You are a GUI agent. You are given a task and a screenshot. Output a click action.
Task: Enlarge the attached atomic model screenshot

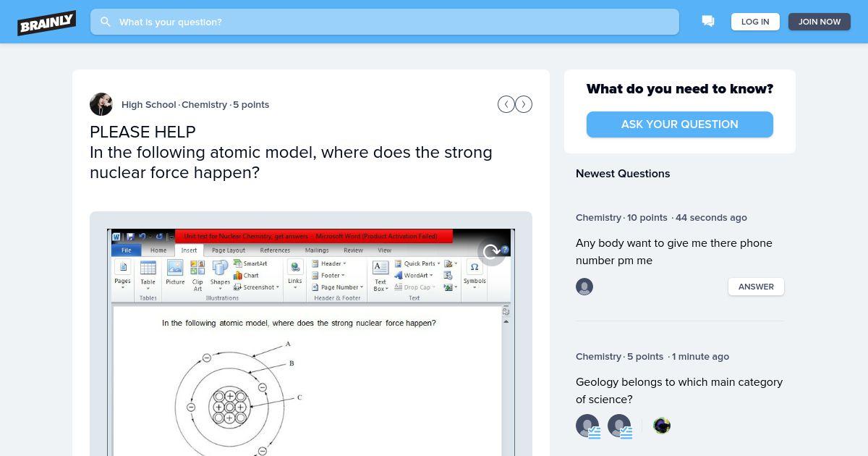pos(311,342)
